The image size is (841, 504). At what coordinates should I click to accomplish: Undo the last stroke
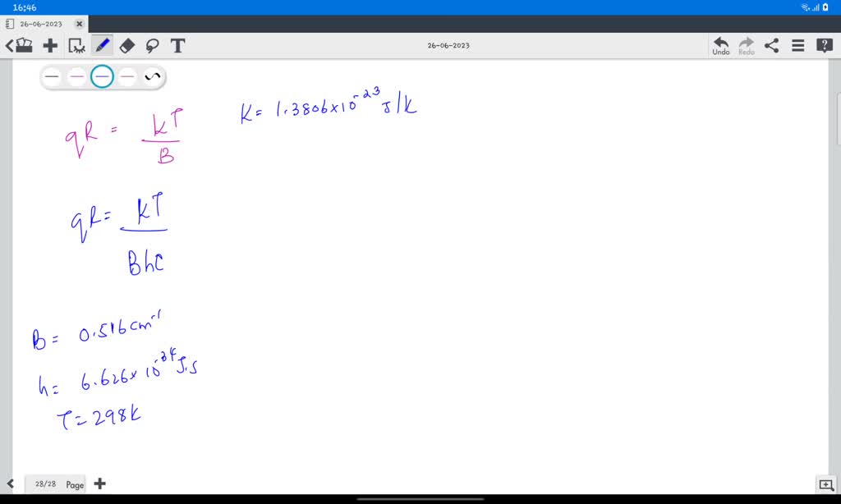[720, 46]
